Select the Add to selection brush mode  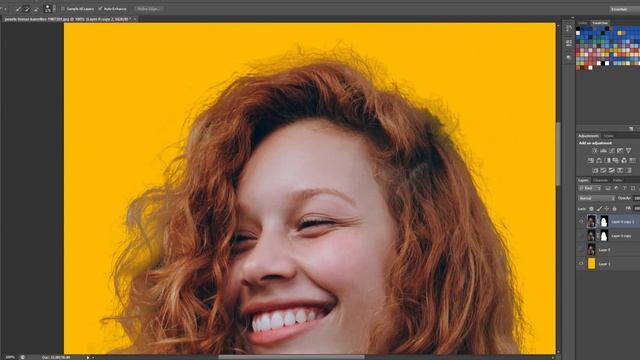pyautogui.click(x=27, y=9)
